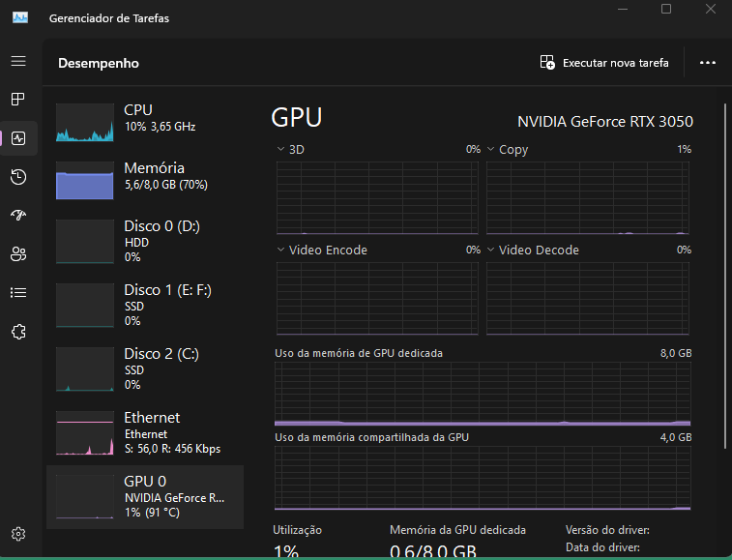Screen dimensions: 732x560
Task: Select the Performance page icon
Action: pyautogui.click(x=18, y=138)
